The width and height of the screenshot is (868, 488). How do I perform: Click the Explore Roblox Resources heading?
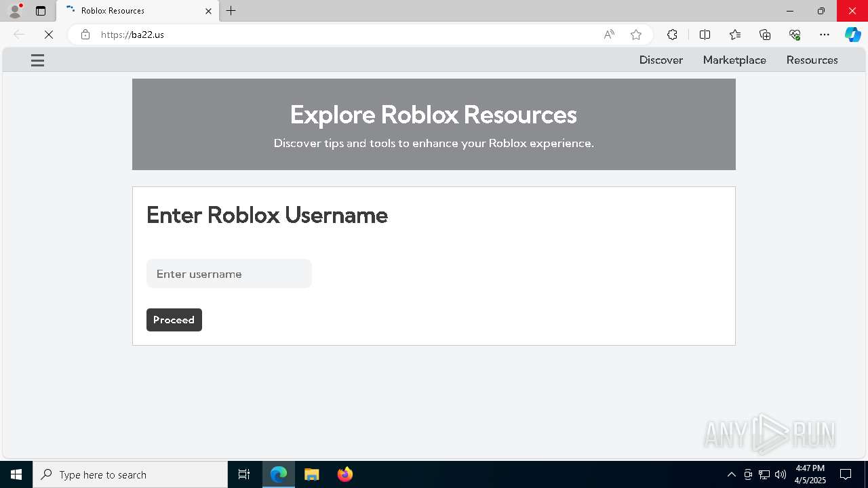pos(433,115)
